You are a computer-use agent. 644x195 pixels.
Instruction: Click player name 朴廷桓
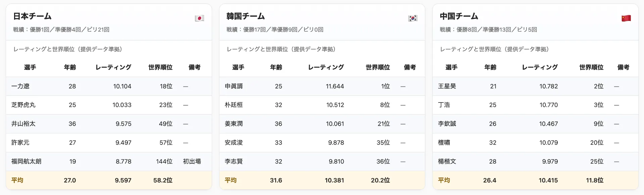tap(234, 105)
